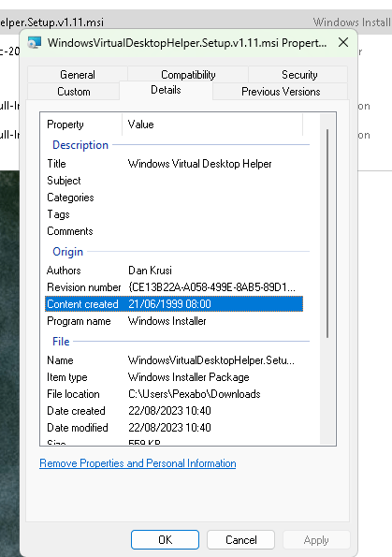392x557 pixels.
Task: Select the Program name row
Action: (174, 321)
